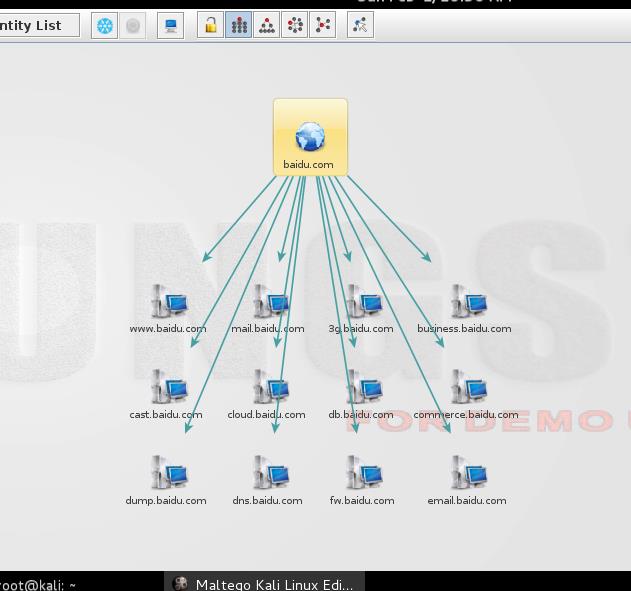The width and height of the screenshot is (631, 591).
Task: Click the commerce.baidu.com text label
Action: pyautogui.click(x=466, y=414)
